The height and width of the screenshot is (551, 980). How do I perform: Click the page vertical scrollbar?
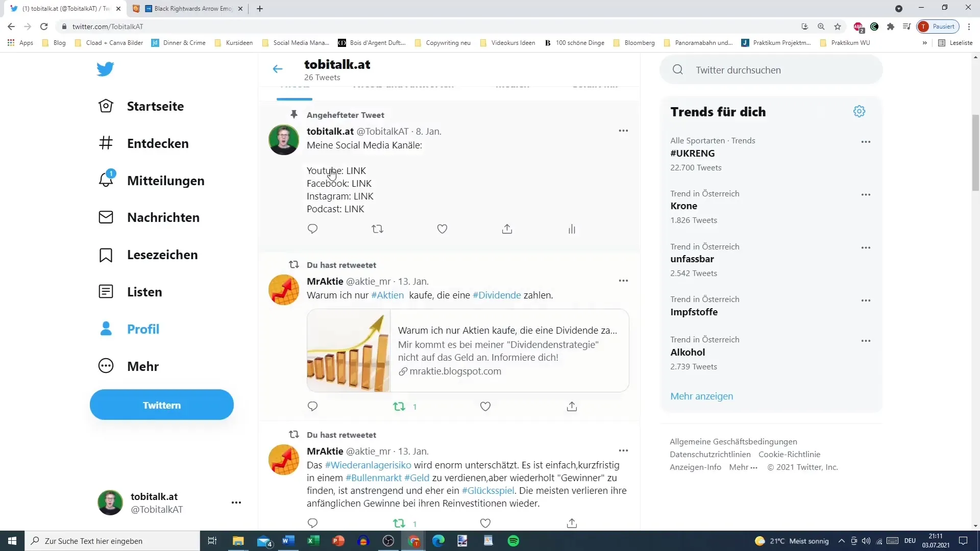click(976, 153)
